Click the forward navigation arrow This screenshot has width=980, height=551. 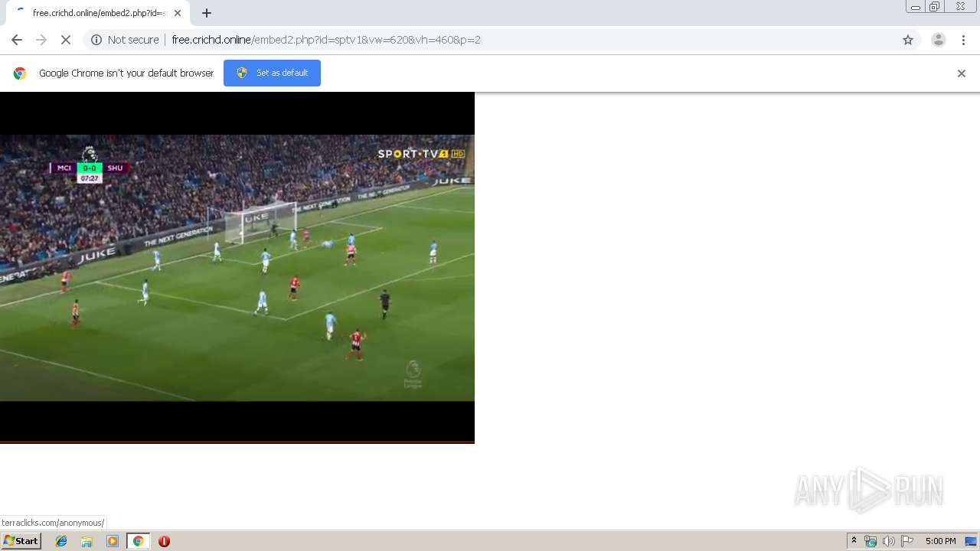click(41, 40)
